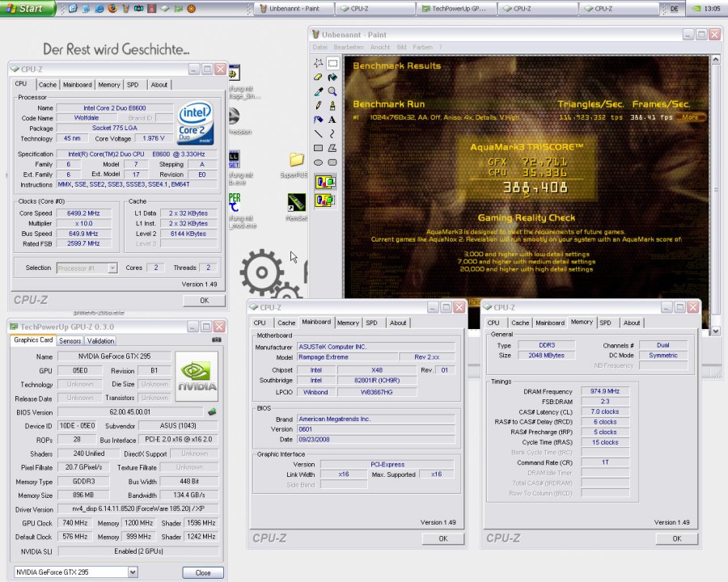
Task: Select the Rectangle shape tool
Action: click(318, 148)
